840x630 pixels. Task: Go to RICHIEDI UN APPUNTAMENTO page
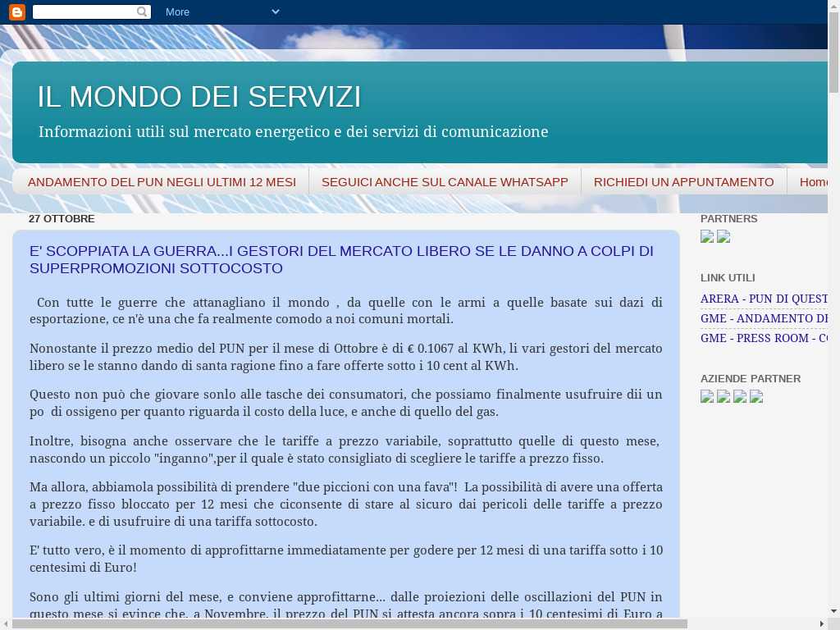[683, 182]
